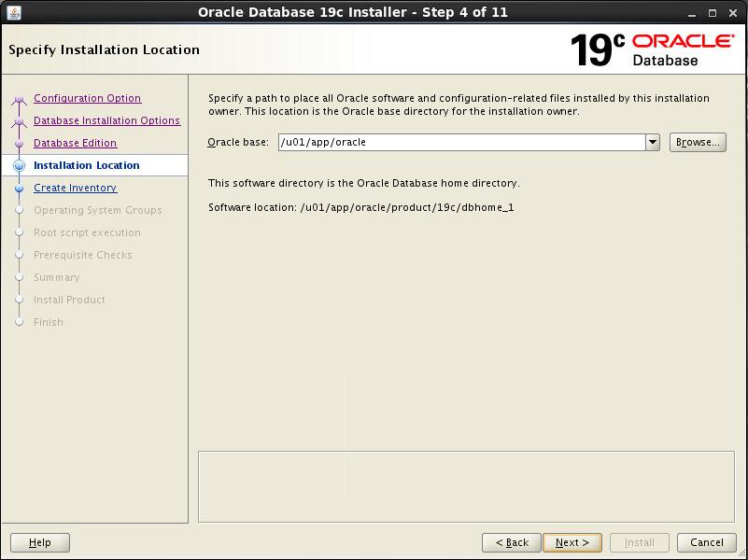748x560 pixels.
Task: Click the Java icon in the title bar
Action: pos(13,12)
